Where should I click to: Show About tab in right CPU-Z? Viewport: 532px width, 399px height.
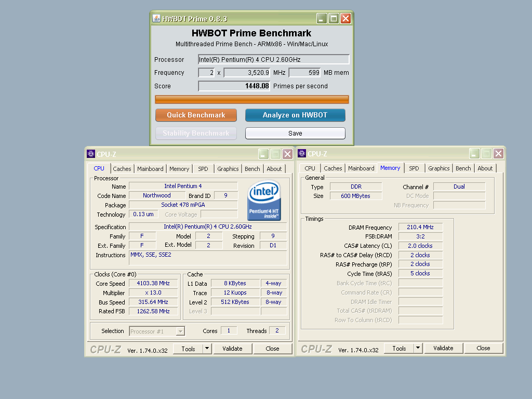[485, 168]
